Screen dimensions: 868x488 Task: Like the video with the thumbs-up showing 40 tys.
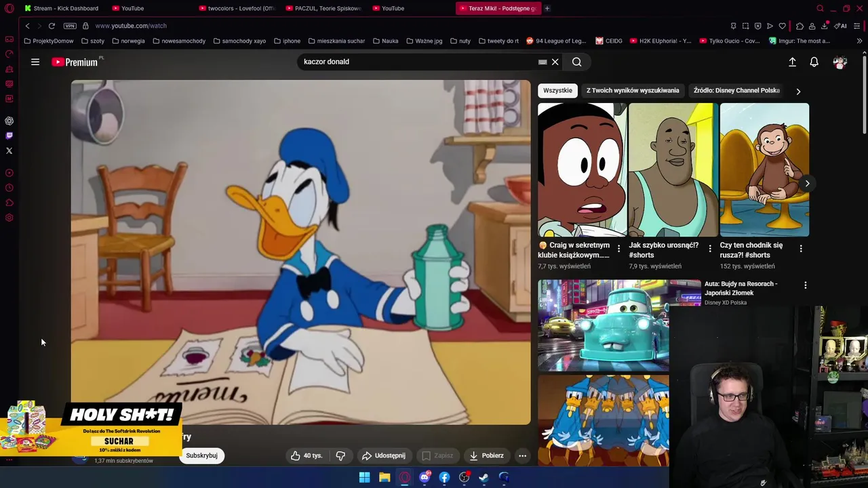pos(306,455)
